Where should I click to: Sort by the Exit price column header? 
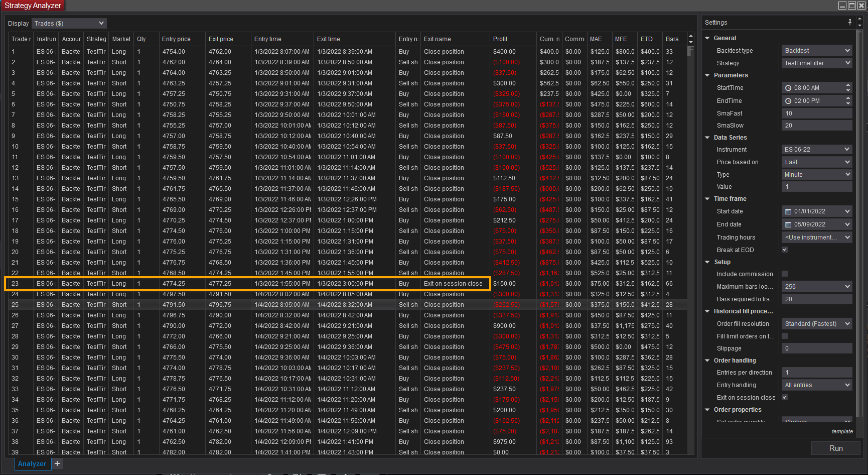coord(228,39)
